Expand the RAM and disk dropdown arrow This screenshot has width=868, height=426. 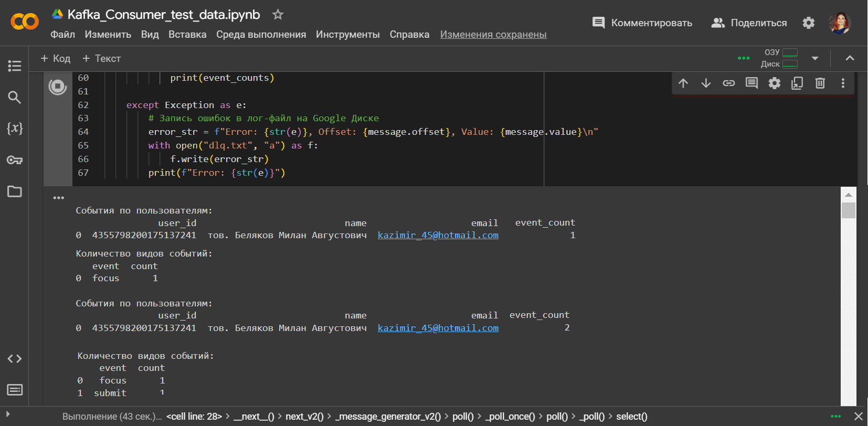point(815,58)
